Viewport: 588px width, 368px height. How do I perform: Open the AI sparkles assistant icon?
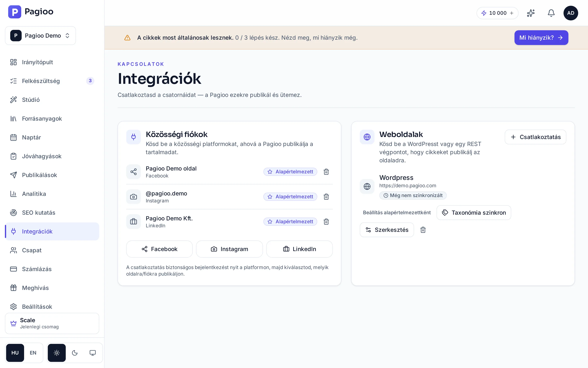(x=531, y=13)
